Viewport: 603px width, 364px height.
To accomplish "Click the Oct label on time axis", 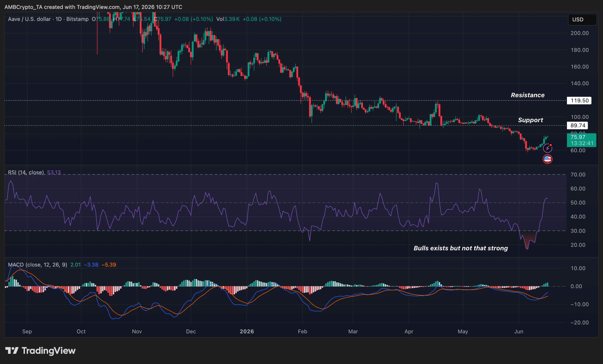I will coord(81,331).
